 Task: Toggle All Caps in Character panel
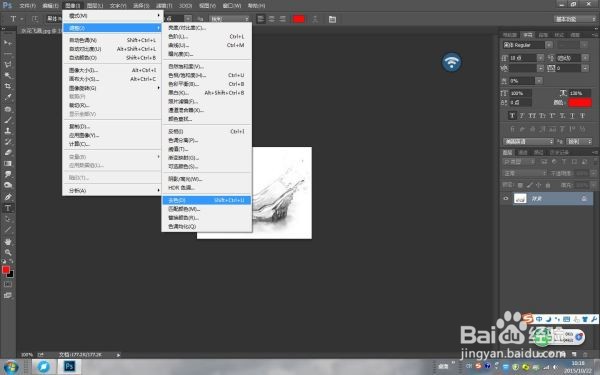pyautogui.click(x=532, y=116)
